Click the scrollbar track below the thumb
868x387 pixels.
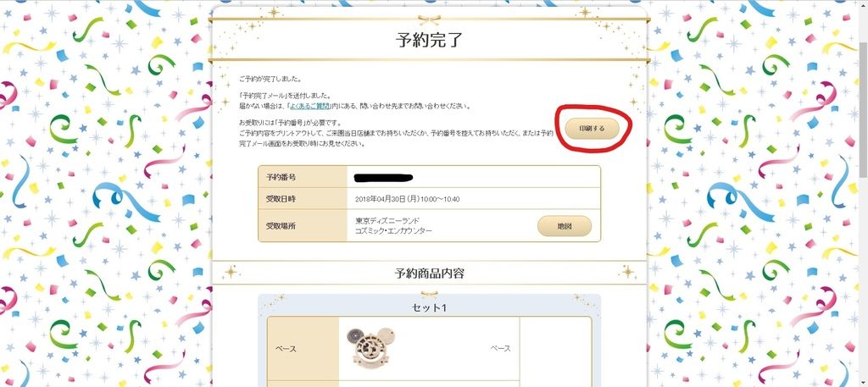863,282
